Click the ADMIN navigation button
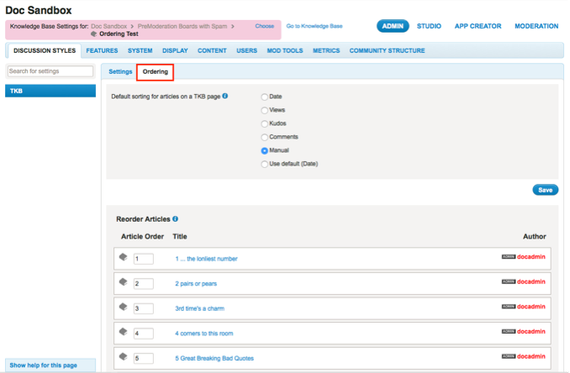Image resolution: width=570 pixels, height=373 pixels. 393,26
